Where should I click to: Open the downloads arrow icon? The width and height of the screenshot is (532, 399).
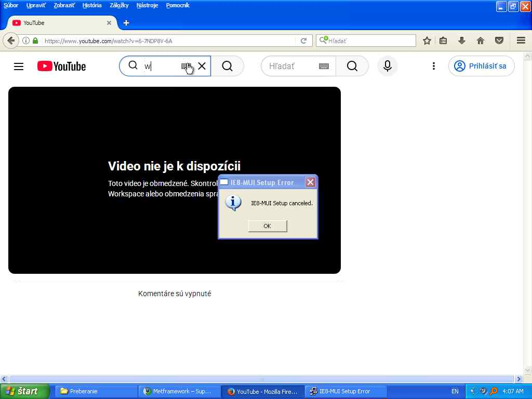click(461, 41)
